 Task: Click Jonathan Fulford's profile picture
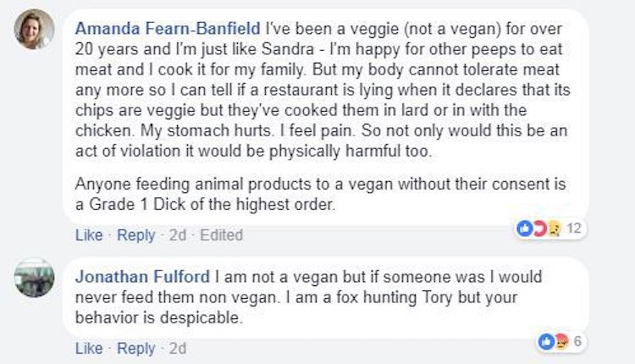coord(34,279)
